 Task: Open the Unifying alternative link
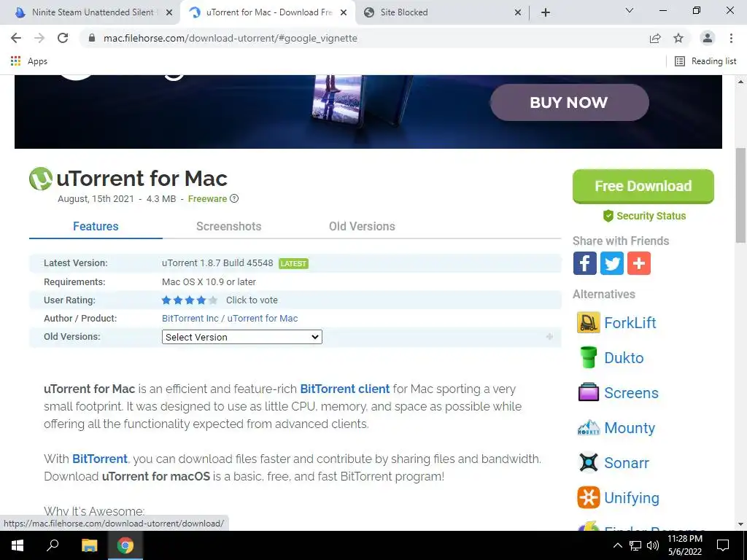[632, 497]
